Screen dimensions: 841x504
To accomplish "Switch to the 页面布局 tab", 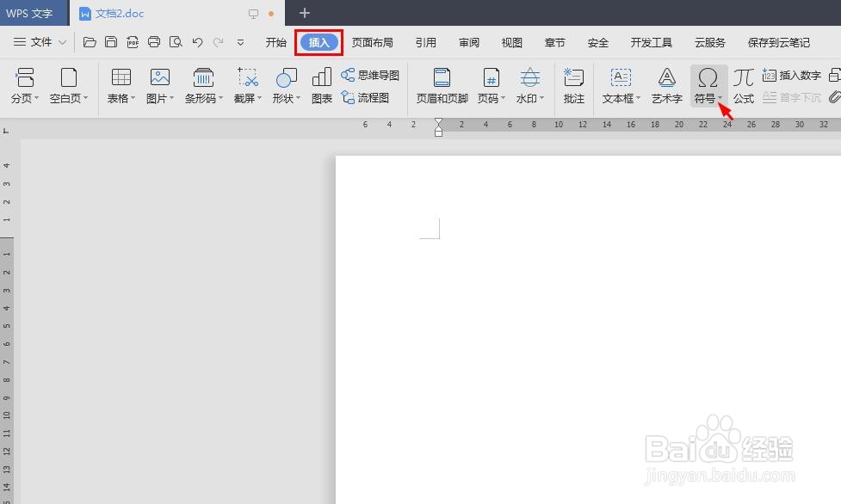I will pyautogui.click(x=372, y=42).
